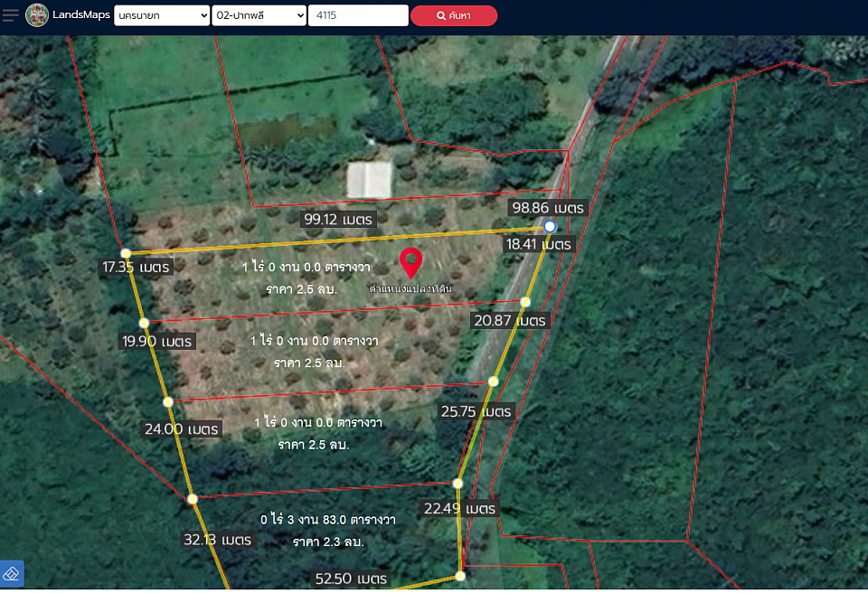
Task: Click the LandsMaps emblem logo
Action: [x=37, y=15]
